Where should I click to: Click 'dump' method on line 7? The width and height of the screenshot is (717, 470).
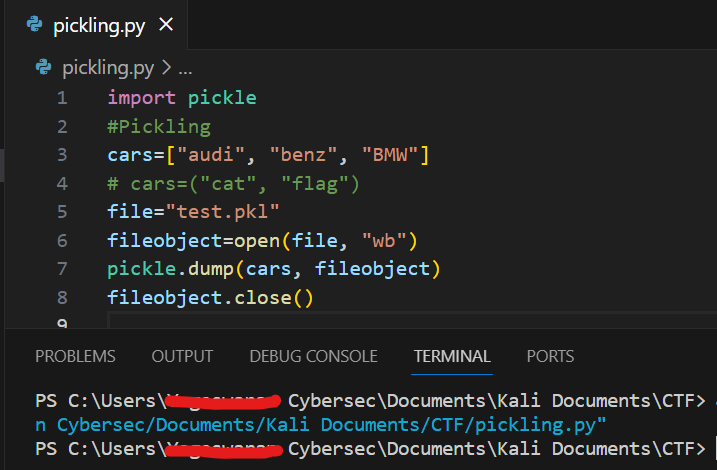[211, 269]
